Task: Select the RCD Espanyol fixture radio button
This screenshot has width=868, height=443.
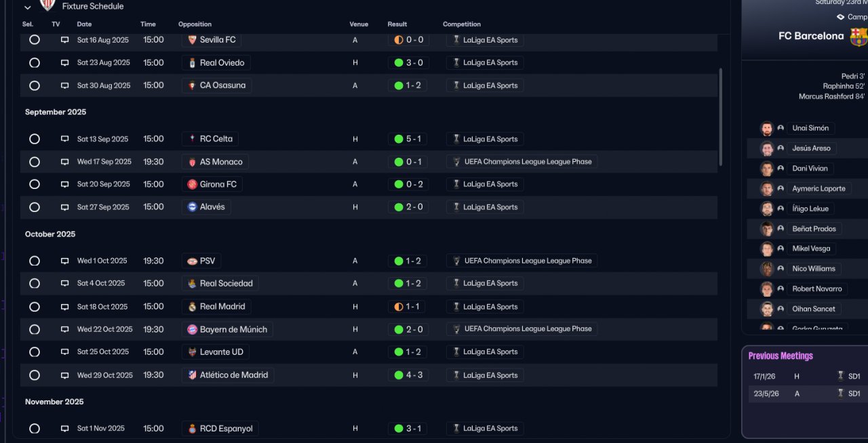Action: [35, 429]
